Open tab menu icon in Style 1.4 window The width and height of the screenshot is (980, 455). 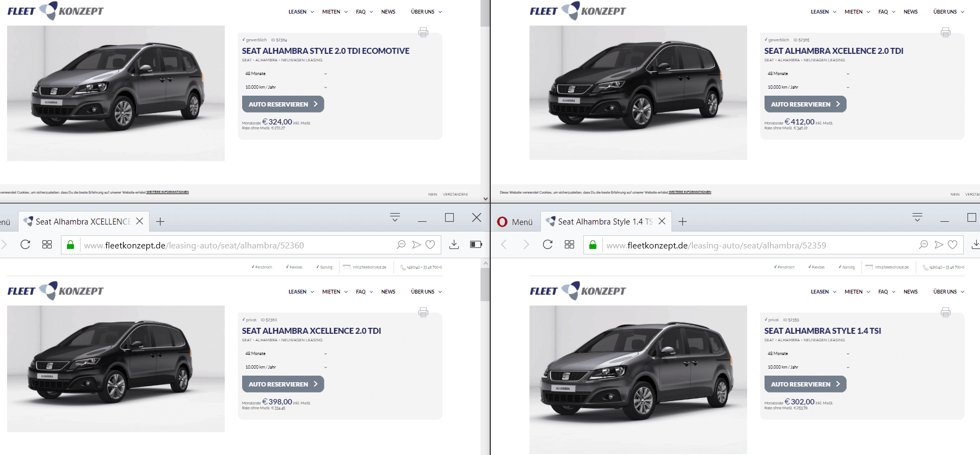(917, 217)
